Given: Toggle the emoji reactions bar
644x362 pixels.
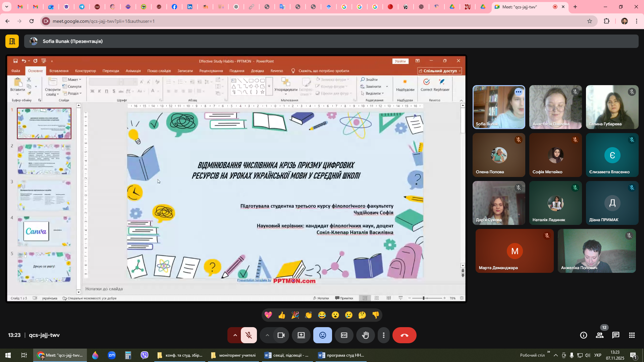Looking at the screenshot, I should click(x=323, y=335).
